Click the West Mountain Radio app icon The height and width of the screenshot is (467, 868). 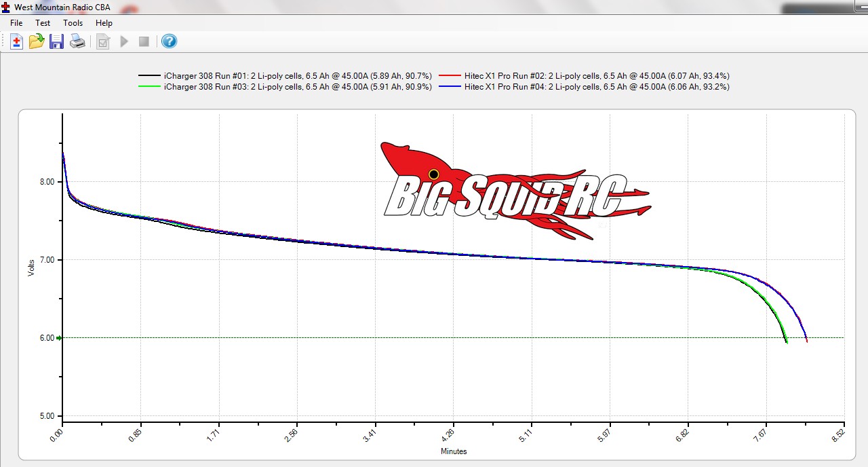pyautogui.click(x=6, y=7)
